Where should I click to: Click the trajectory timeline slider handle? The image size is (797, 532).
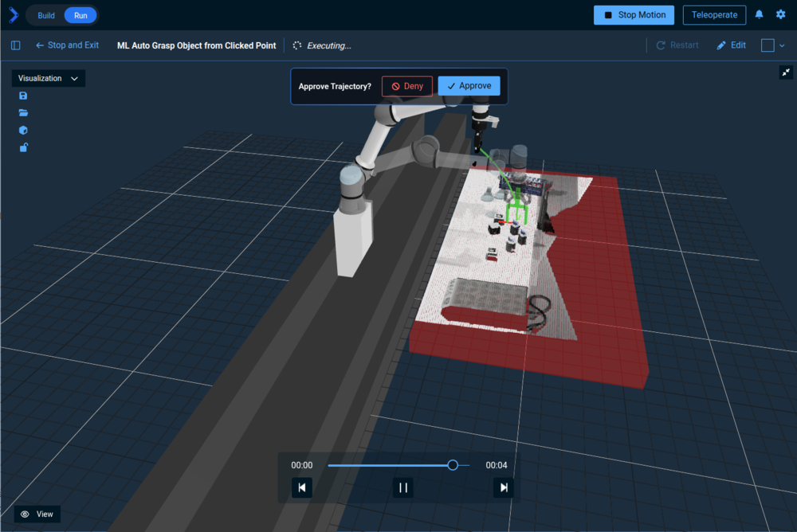(453, 465)
